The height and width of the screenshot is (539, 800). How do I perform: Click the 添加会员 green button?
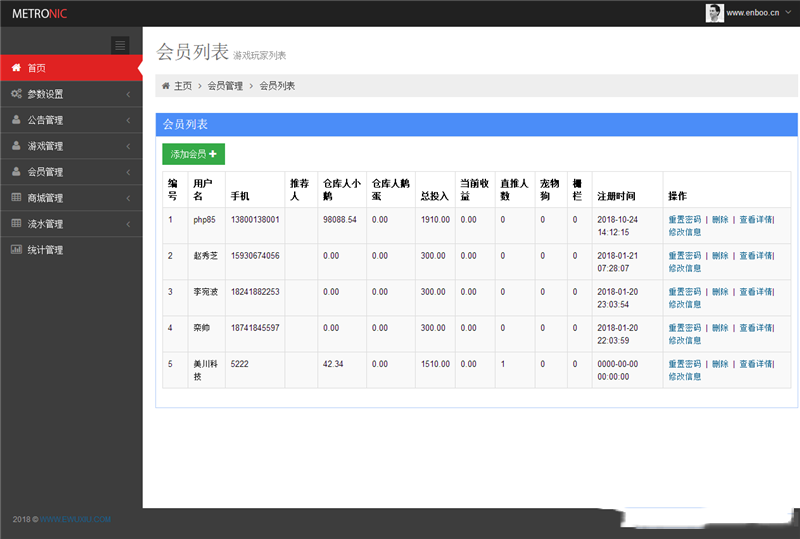click(193, 154)
